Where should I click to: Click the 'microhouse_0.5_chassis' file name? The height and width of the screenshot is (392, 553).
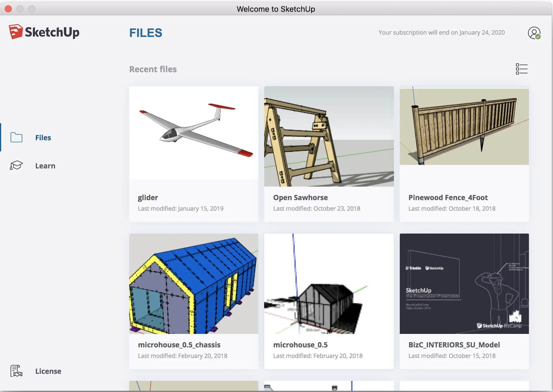click(x=179, y=345)
